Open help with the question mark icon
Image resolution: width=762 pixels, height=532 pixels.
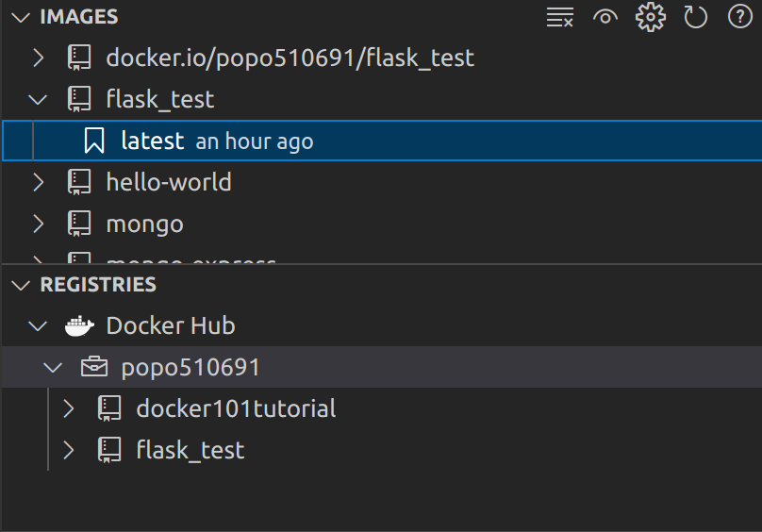point(740,18)
